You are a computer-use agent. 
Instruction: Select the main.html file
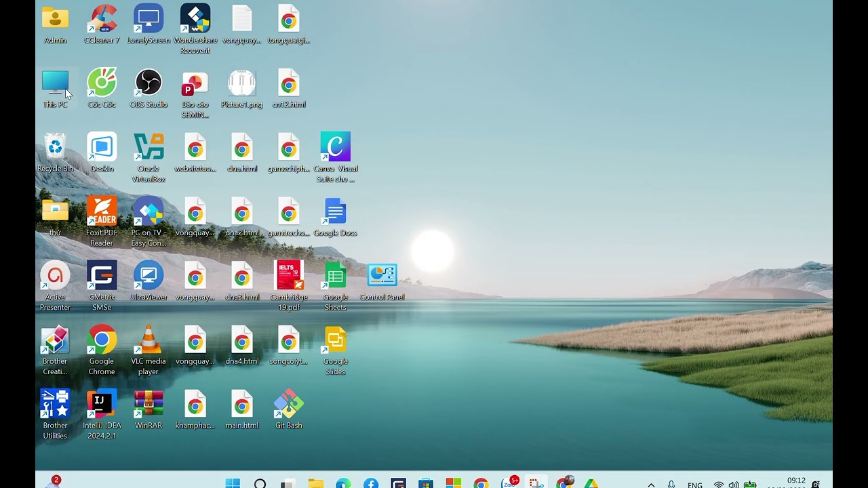pyautogui.click(x=242, y=410)
